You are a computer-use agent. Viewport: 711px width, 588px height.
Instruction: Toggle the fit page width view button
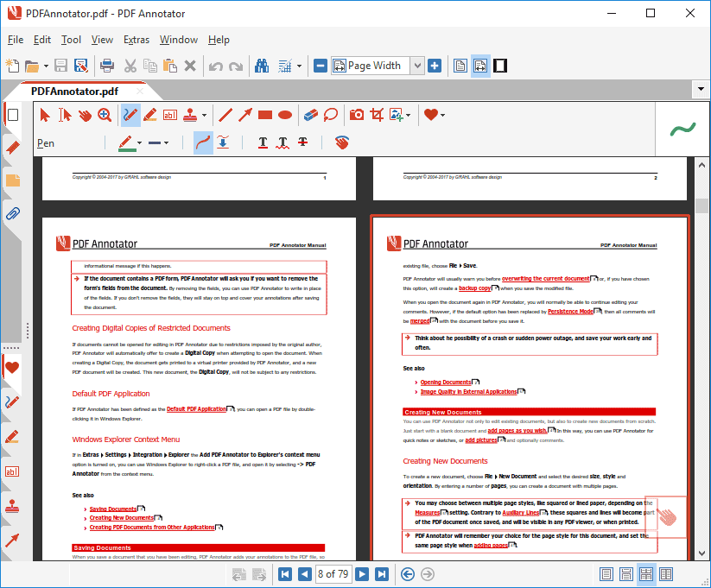click(480, 66)
